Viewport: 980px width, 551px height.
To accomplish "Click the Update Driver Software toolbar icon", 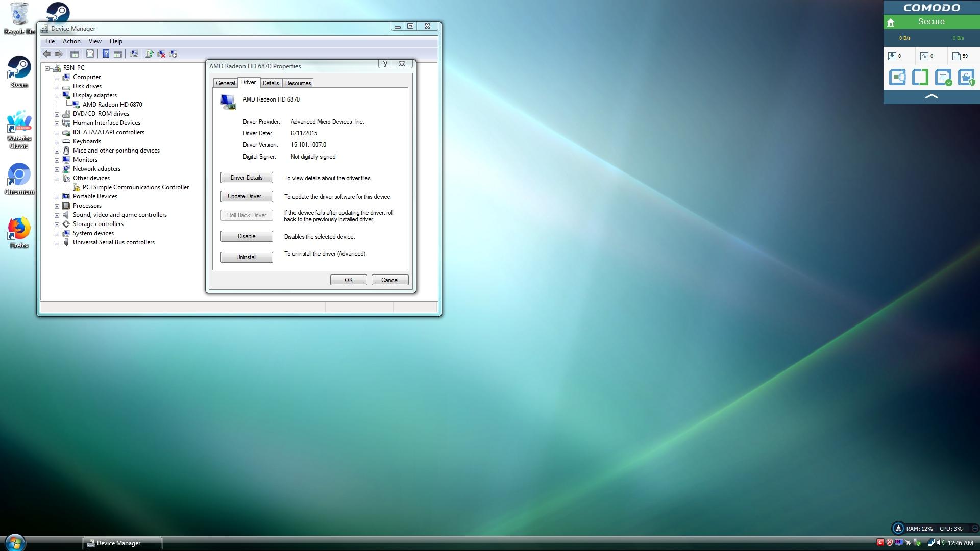I will 149,54.
